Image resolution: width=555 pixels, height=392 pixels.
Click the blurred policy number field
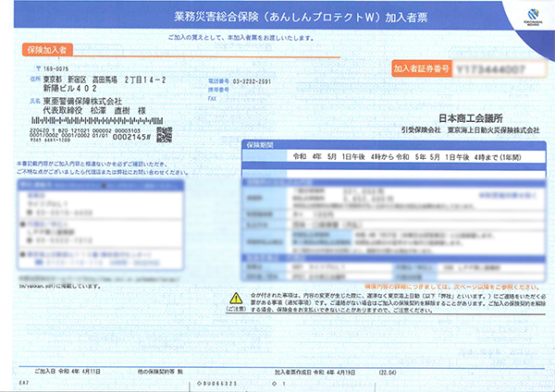coord(499,69)
